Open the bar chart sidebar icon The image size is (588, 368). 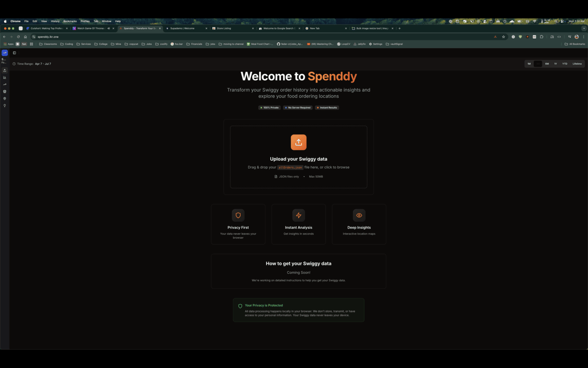[5, 77]
